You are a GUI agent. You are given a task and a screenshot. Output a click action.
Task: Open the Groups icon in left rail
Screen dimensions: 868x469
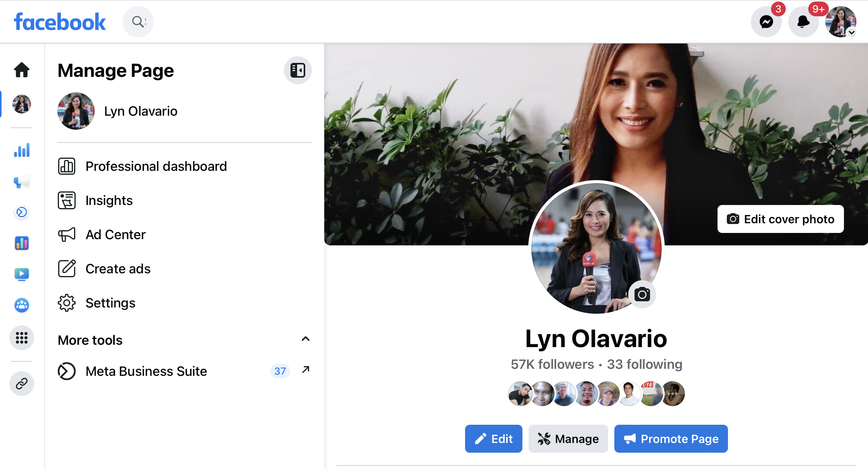(22, 305)
